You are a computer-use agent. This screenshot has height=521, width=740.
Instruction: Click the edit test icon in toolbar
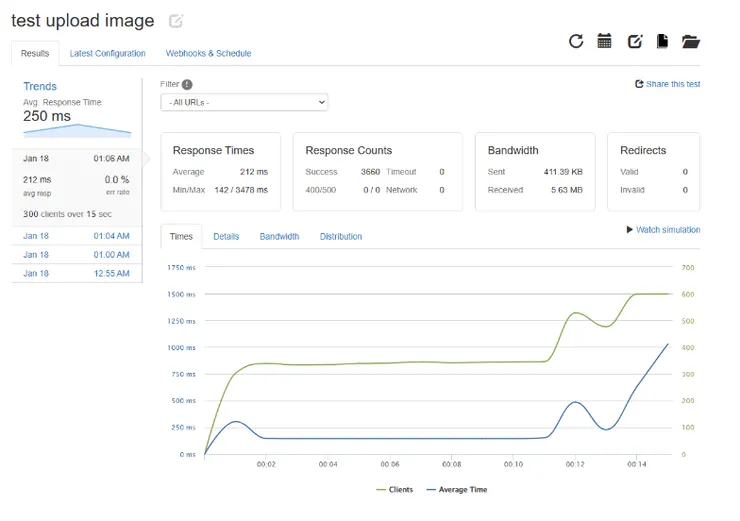(634, 41)
